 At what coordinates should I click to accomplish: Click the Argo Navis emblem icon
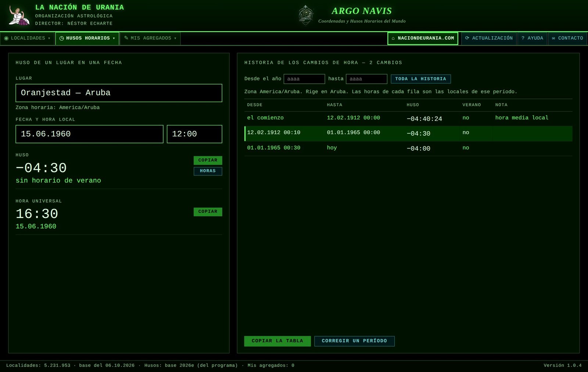[306, 15]
